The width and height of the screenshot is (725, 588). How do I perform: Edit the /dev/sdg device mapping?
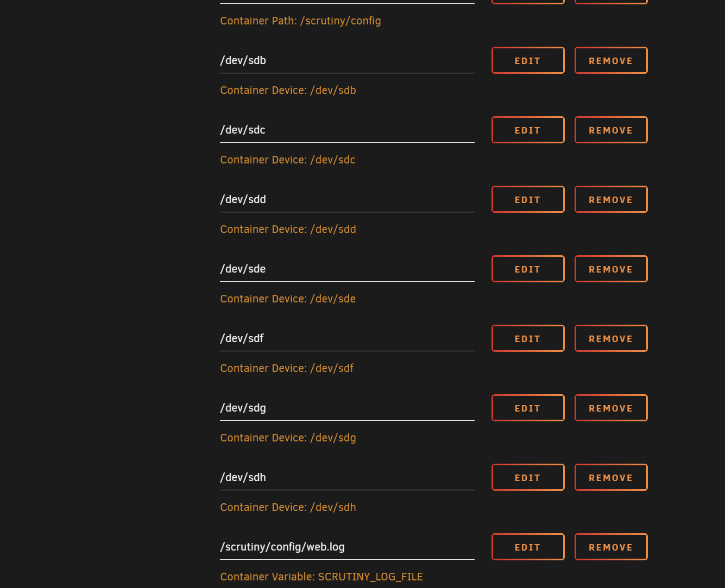pyautogui.click(x=527, y=408)
